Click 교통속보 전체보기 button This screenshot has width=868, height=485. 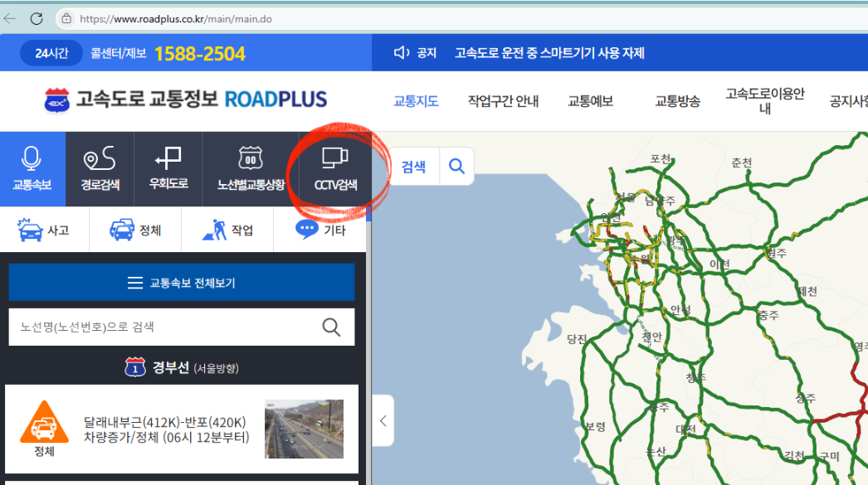point(182,283)
